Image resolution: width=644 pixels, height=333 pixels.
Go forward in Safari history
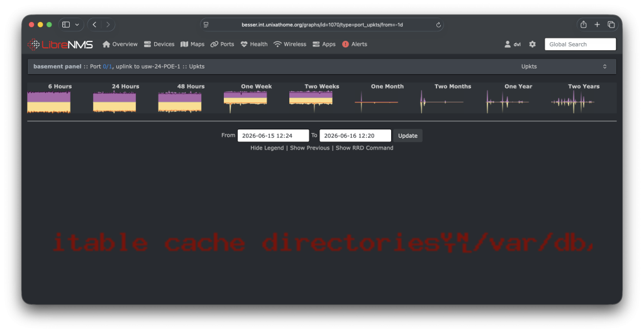(108, 25)
